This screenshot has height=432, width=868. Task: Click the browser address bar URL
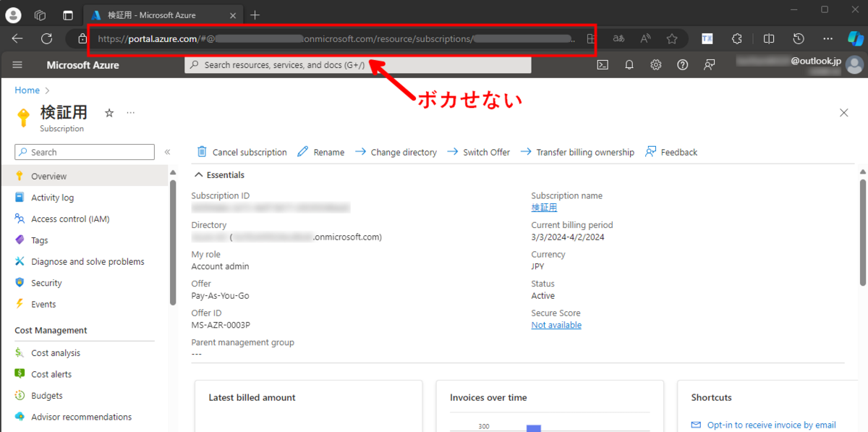pos(336,38)
